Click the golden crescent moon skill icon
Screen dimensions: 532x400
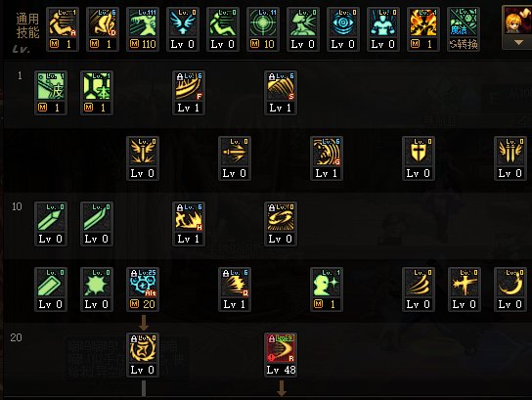point(510,289)
